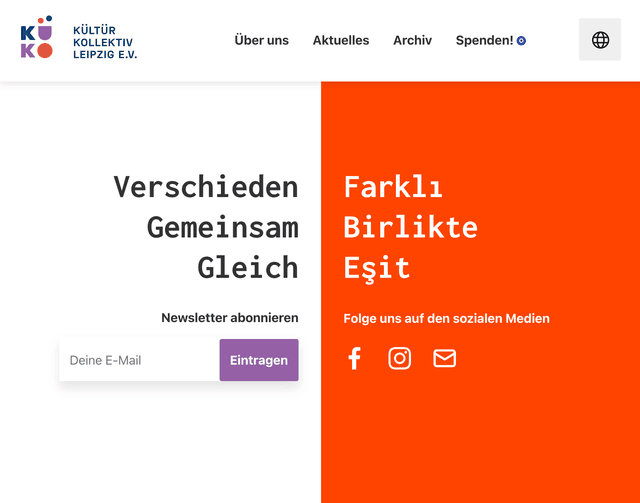Navigate to Archiv
The image size is (640, 503).
[412, 40]
